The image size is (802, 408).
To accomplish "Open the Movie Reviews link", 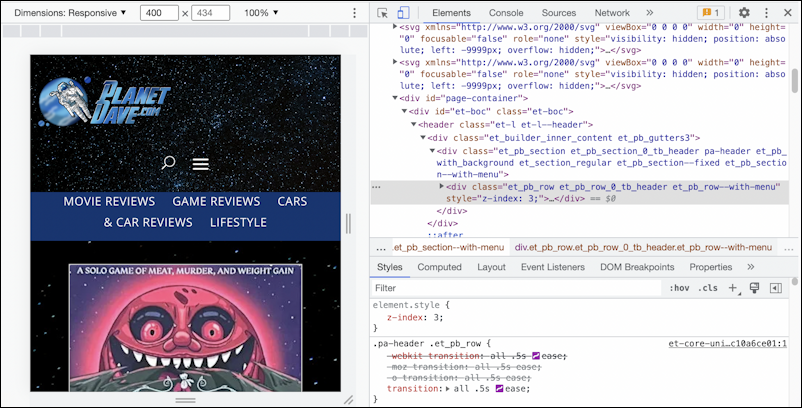I will 109,201.
